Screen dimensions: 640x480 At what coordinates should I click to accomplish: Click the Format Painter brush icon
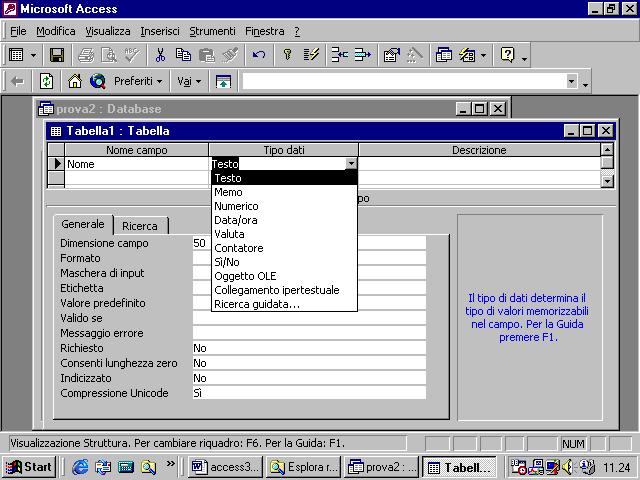coord(230,55)
